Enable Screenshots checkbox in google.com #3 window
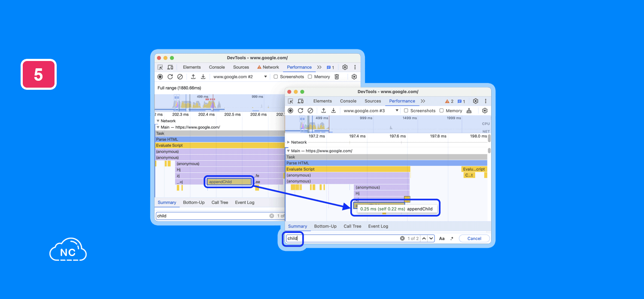Viewport: 644px width, 299px height. [406, 111]
